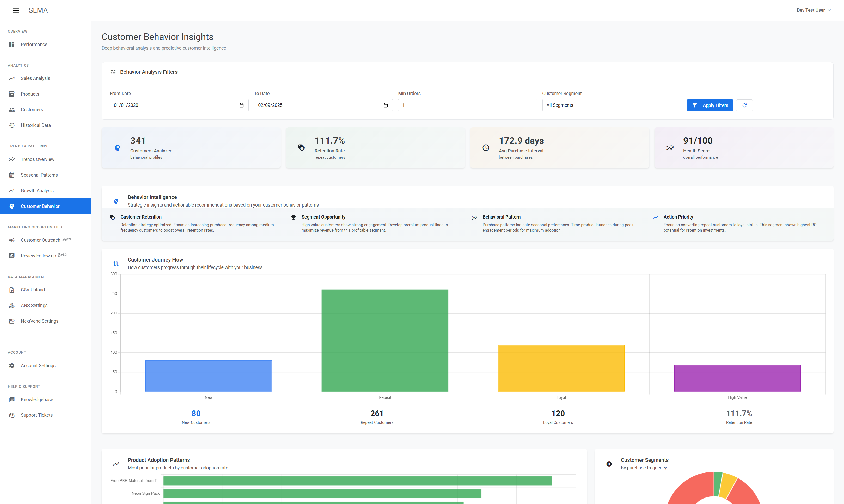Viewport: 844px width, 504px height.
Task: Click the Account Settings gear icon
Action: (11, 366)
